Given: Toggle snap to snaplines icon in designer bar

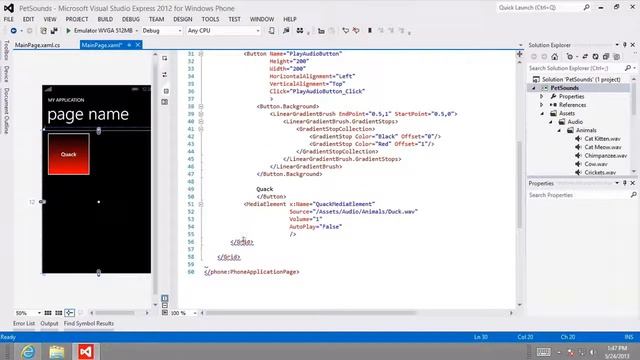Looking at the screenshot, I should (x=70, y=313).
